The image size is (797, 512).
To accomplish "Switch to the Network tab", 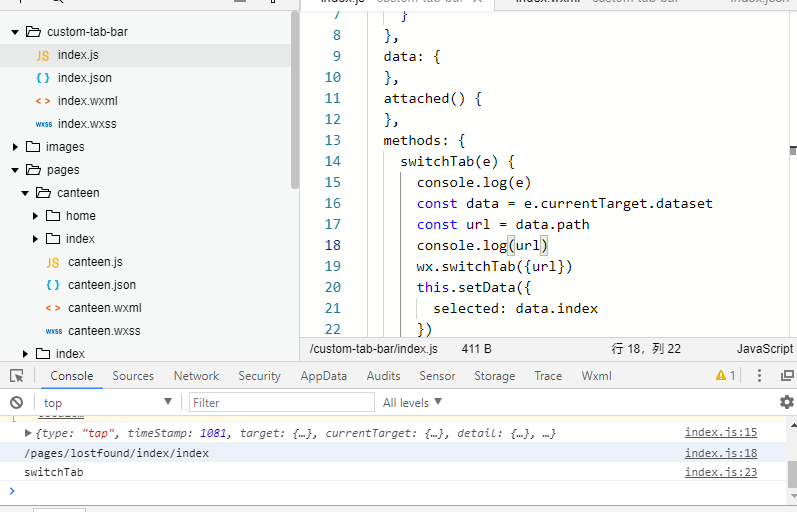I will [x=196, y=376].
